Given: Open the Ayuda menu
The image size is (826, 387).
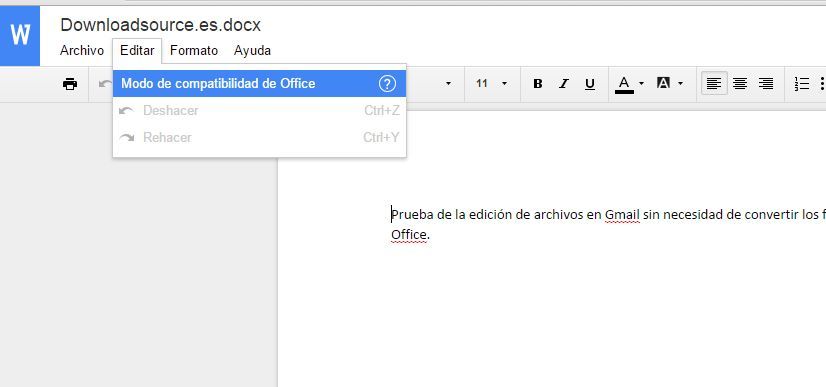Looking at the screenshot, I should tap(252, 51).
